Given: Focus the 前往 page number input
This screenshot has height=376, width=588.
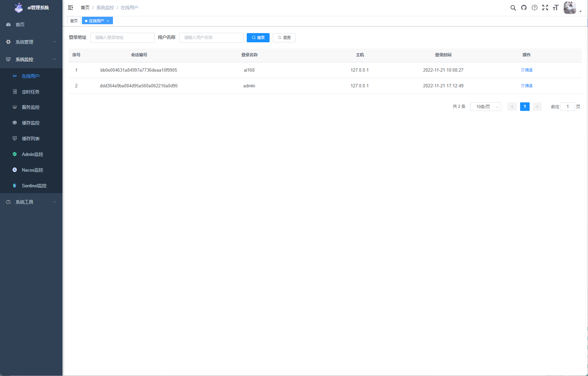Looking at the screenshot, I should [568, 107].
